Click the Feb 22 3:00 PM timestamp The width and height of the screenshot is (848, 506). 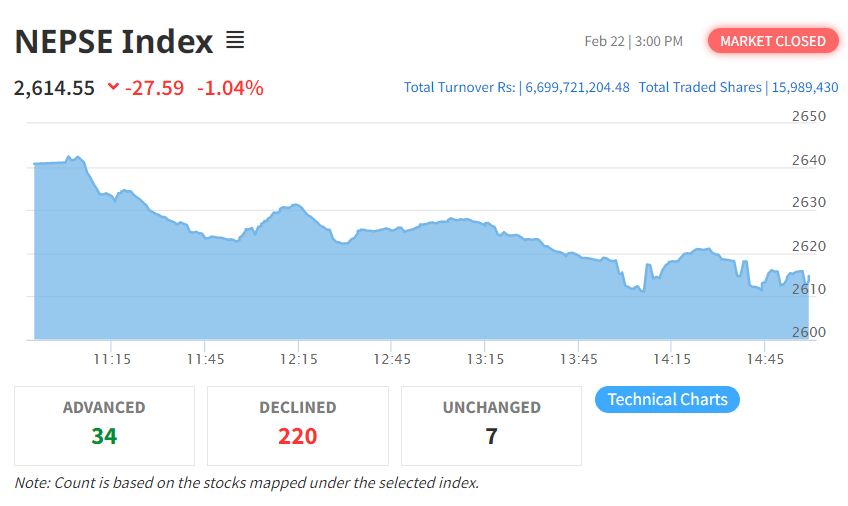pyautogui.click(x=633, y=41)
